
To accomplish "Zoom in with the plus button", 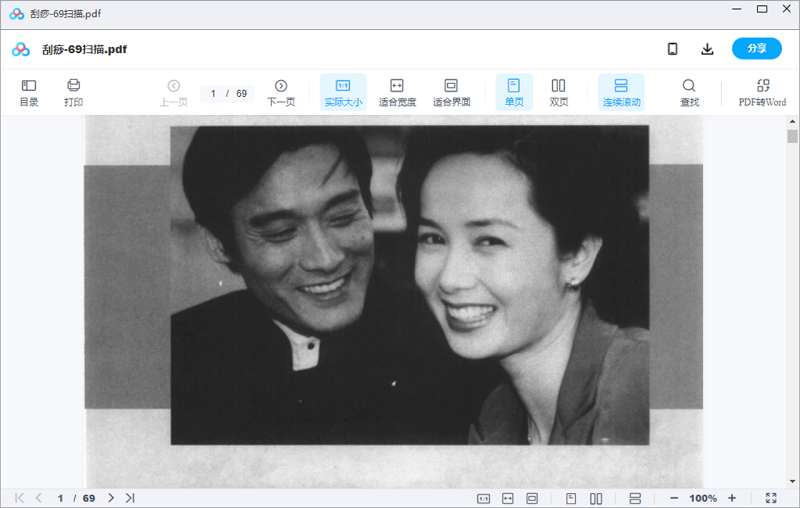I will tap(732, 498).
